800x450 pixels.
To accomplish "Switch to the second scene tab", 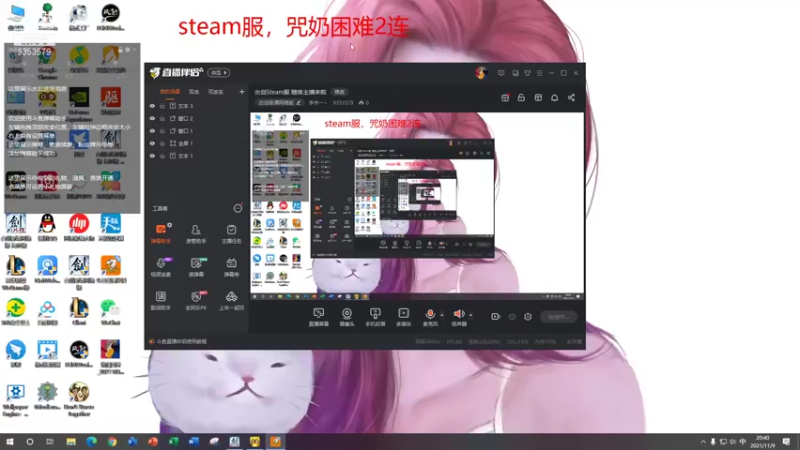I will (194, 92).
